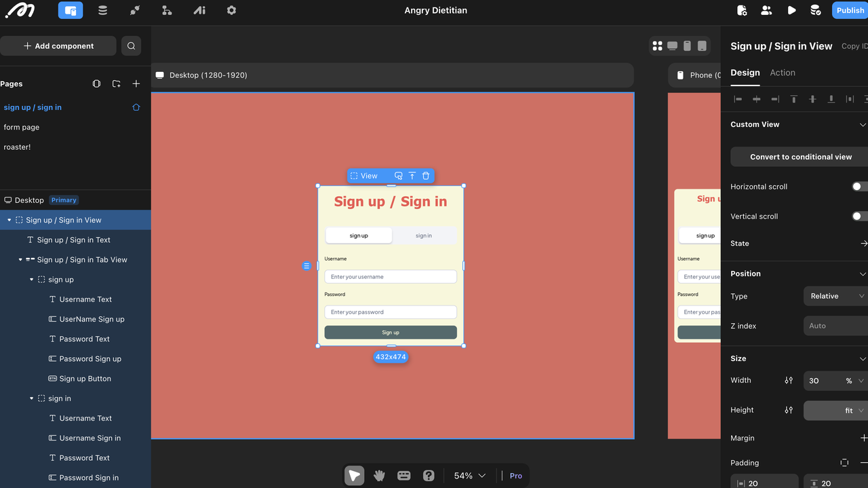
Task: Click the blue drag handle left of the form
Action: pyautogui.click(x=307, y=266)
